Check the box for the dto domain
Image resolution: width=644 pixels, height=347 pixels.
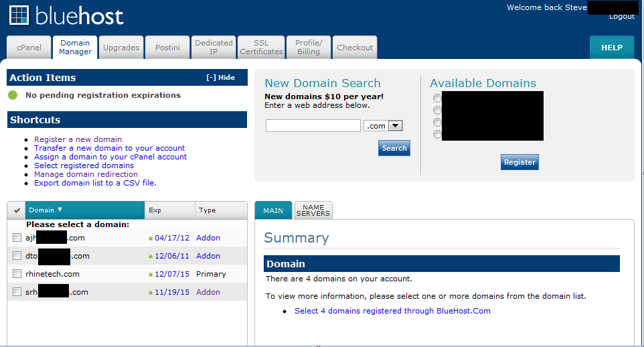(17, 256)
